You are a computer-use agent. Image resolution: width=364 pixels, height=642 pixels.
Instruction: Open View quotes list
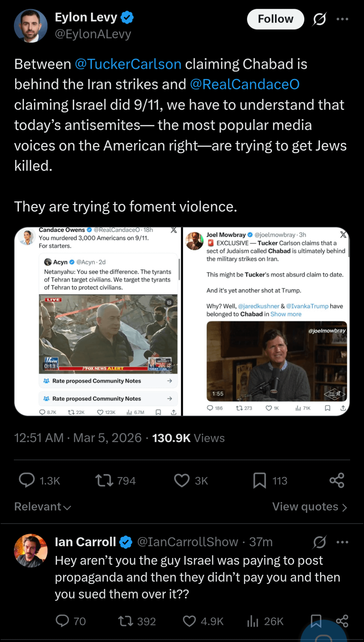coord(309,507)
